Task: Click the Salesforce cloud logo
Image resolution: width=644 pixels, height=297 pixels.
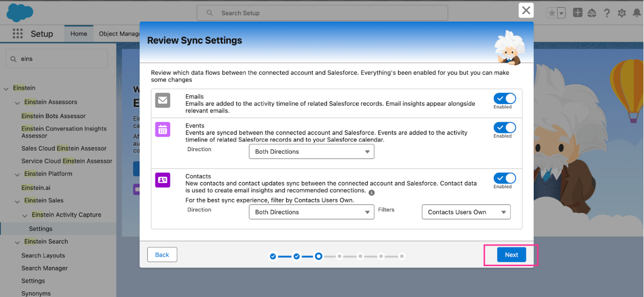Action: pyautogui.click(x=20, y=12)
